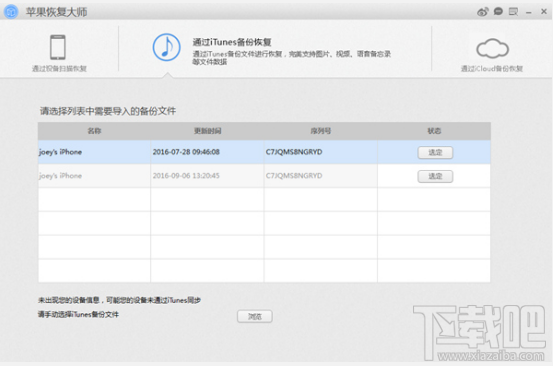Open the chat bubble feedback icon
Screen dimensions: 553x366
(x=498, y=12)
